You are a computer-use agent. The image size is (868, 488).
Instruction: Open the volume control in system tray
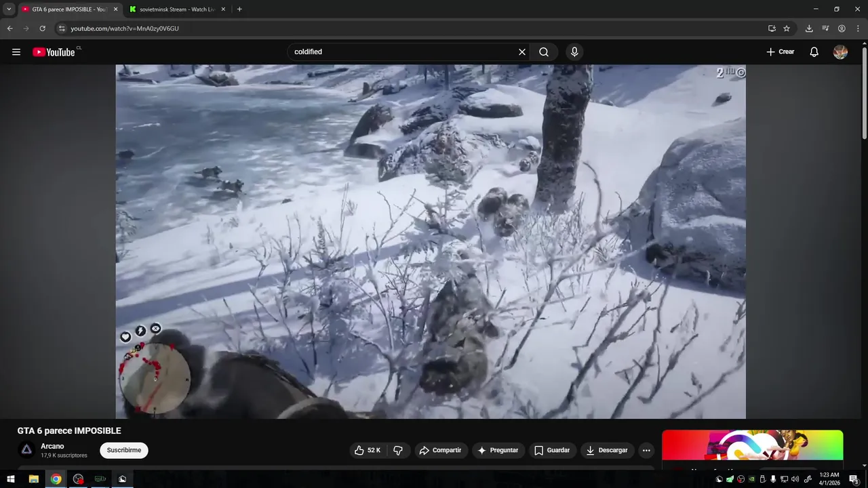click(x=795, y=479)
